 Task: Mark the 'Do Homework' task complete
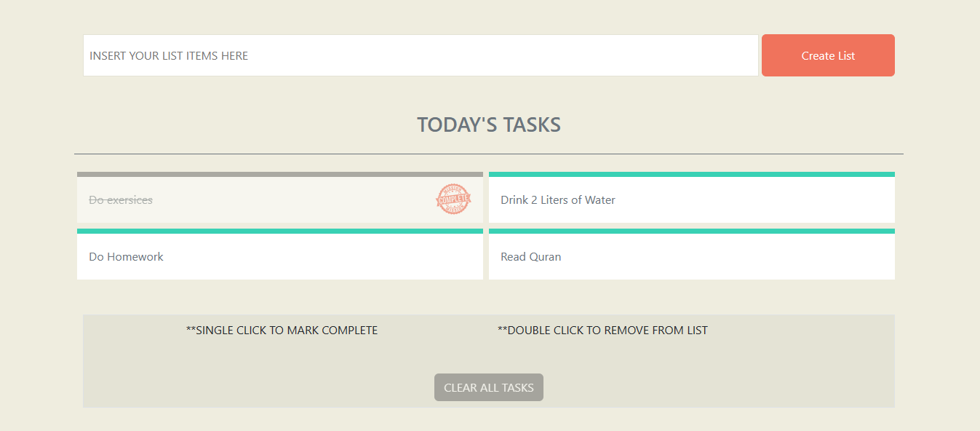click(x=126, y=257)
